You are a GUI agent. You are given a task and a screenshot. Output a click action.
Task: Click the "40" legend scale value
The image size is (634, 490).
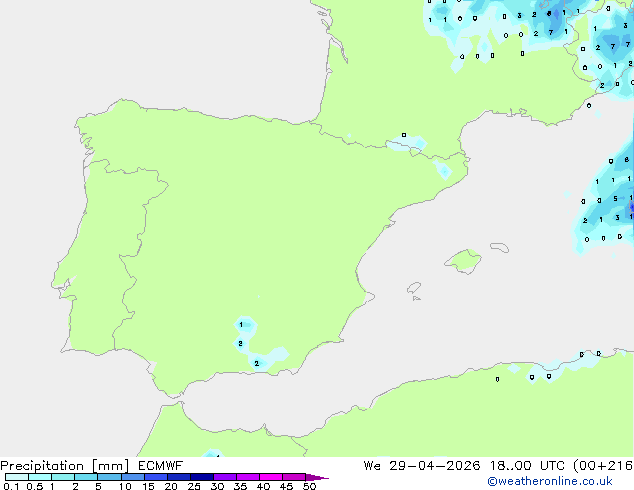point(263,486)
